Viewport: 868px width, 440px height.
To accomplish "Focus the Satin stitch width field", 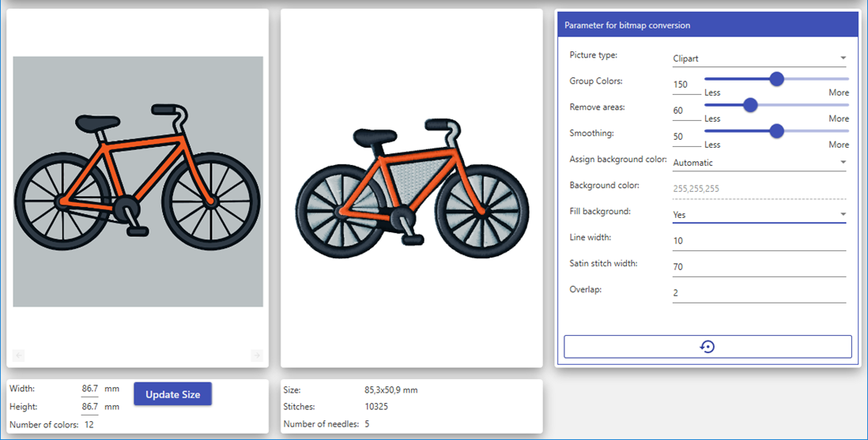I will 759,267.
